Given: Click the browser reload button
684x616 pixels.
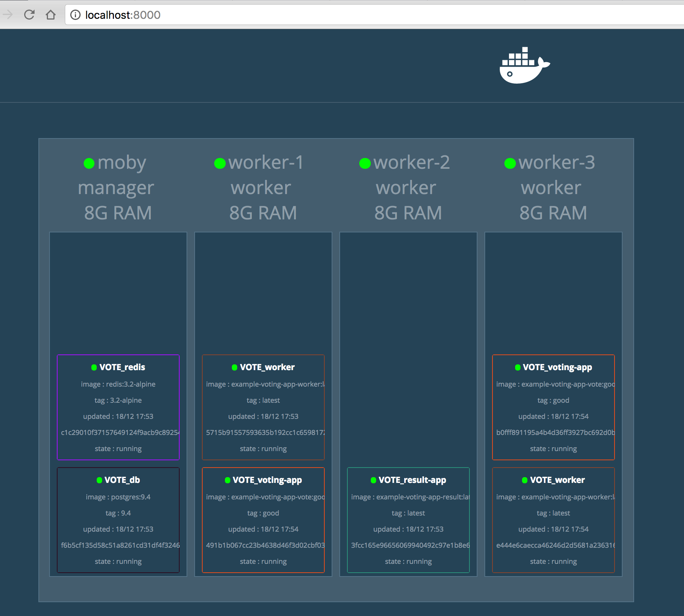Looking at the screenshot, I should tap(30, 15).
